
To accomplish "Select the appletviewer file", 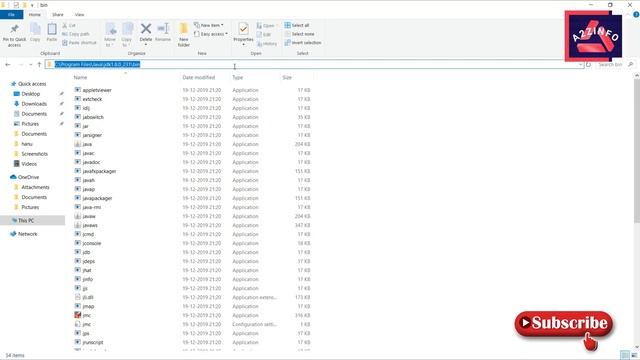I will [x=97, y=90].
